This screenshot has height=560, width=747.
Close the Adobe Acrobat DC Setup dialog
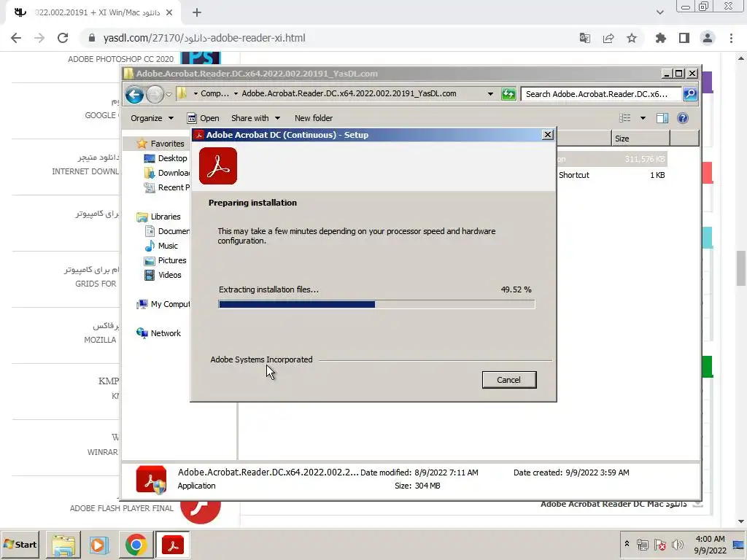548,135
